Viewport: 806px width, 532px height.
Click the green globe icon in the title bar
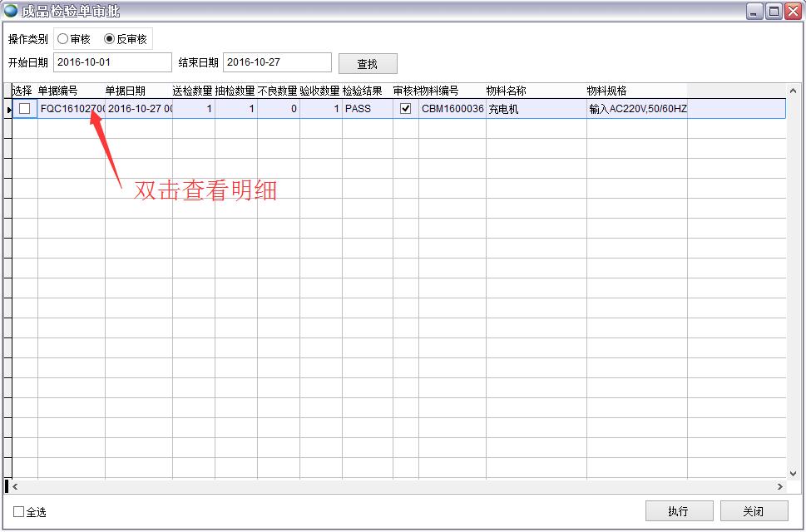pos(9,9)
